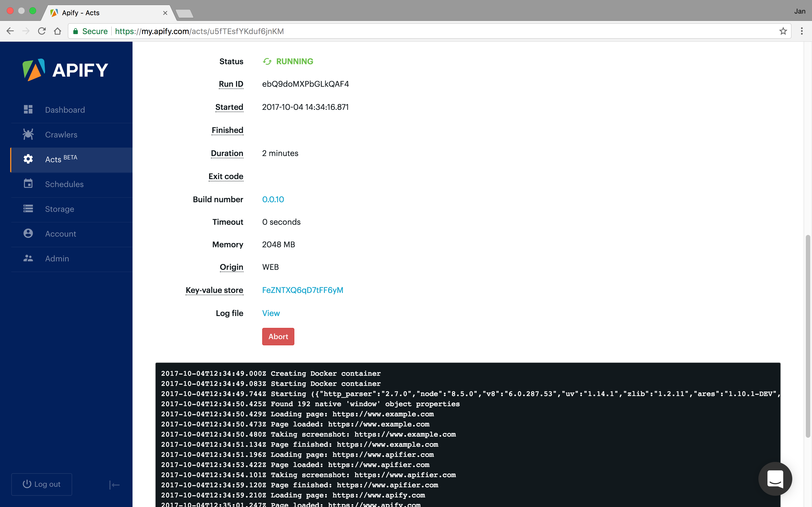Viewport: 812px width, 507px height.
Task: Abort the running act
Action: pyautogui.click(x=278, y=336)
